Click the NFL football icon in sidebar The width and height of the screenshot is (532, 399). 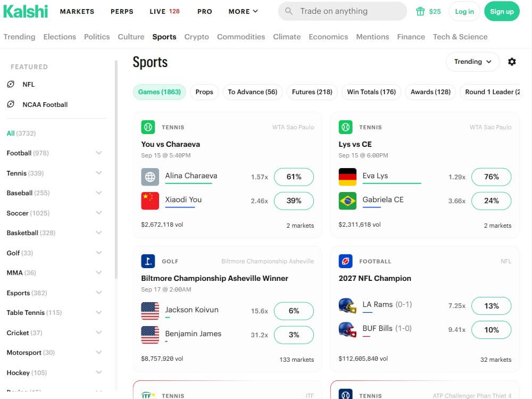11,84
